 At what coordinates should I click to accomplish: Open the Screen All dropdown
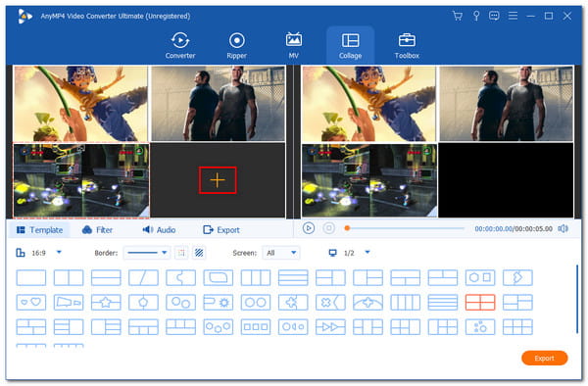pyautogui.click(x=281, y=253)
